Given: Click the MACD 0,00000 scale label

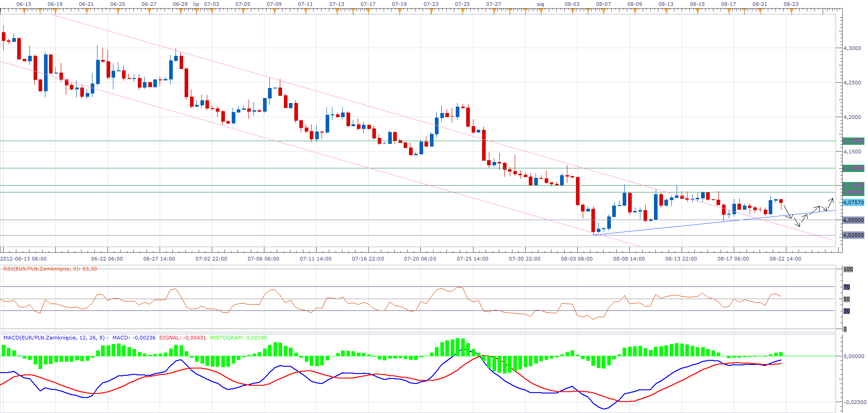Looking at the screenshot, I should pos(853,356).
